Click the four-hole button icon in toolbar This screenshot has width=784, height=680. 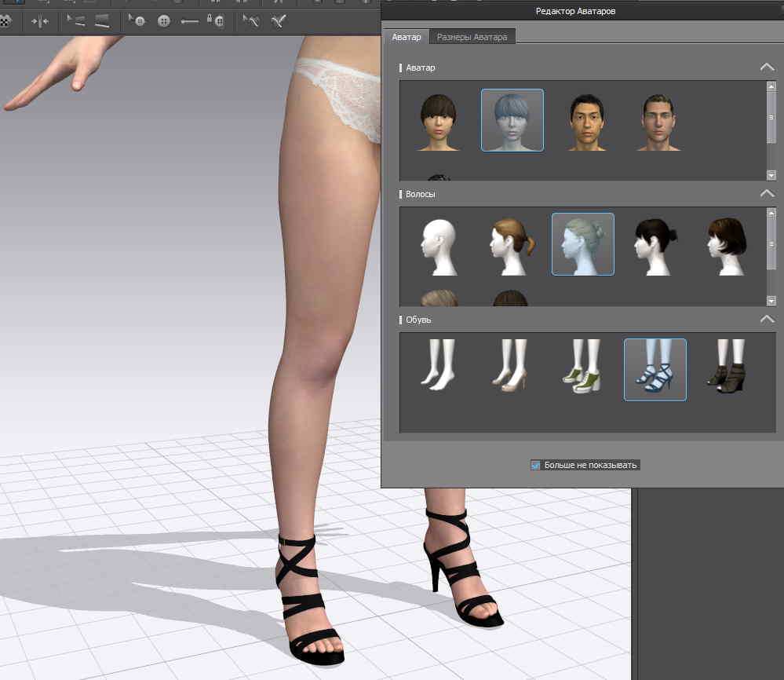tap(164, 21)
